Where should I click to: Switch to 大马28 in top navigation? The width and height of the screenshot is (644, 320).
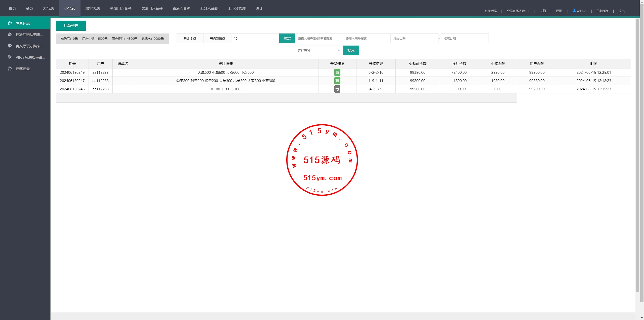[49, 8]
